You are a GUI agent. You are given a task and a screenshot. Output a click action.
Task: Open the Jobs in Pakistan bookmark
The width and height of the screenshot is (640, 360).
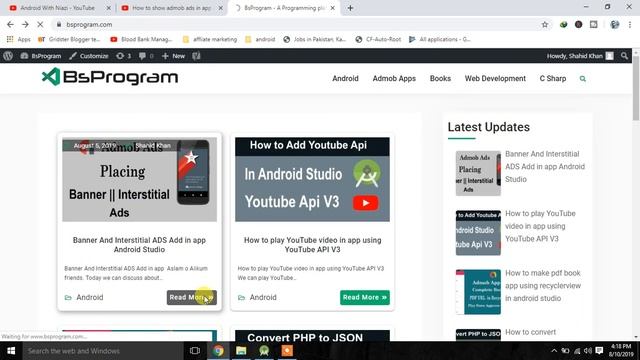[x=315, y=39]
